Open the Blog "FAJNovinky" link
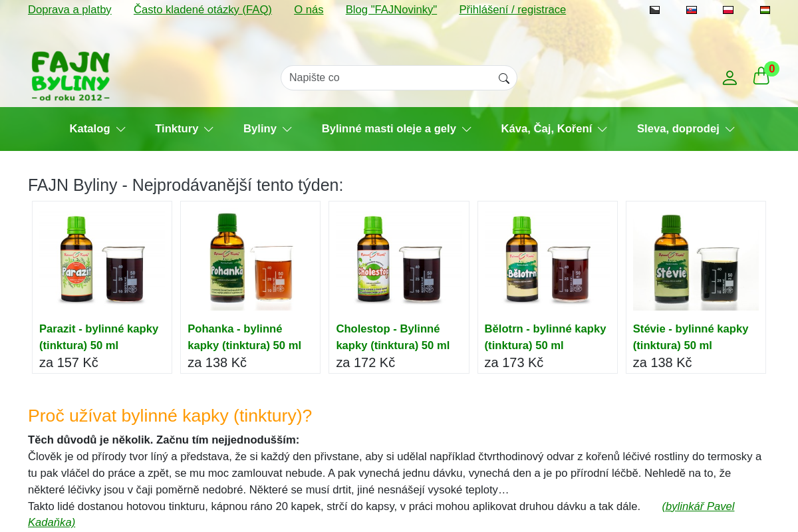Viewport: 798px width, 532px height. 391,10
